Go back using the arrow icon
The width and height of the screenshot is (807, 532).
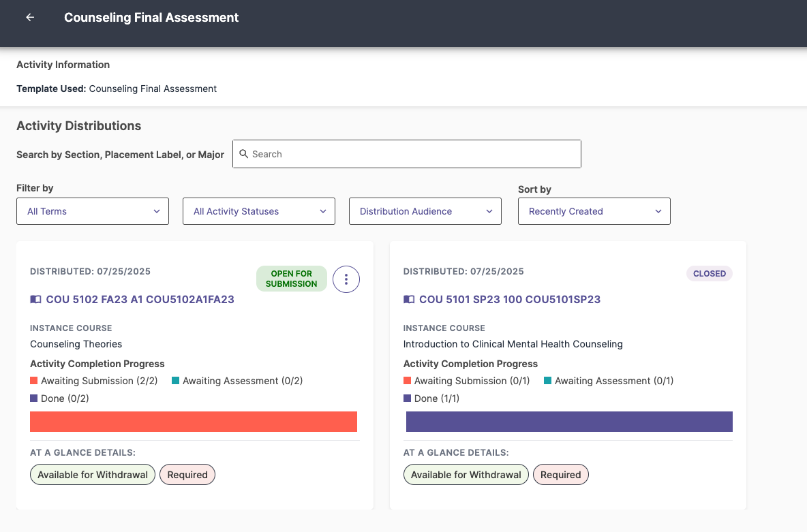(x=30, y=18)
